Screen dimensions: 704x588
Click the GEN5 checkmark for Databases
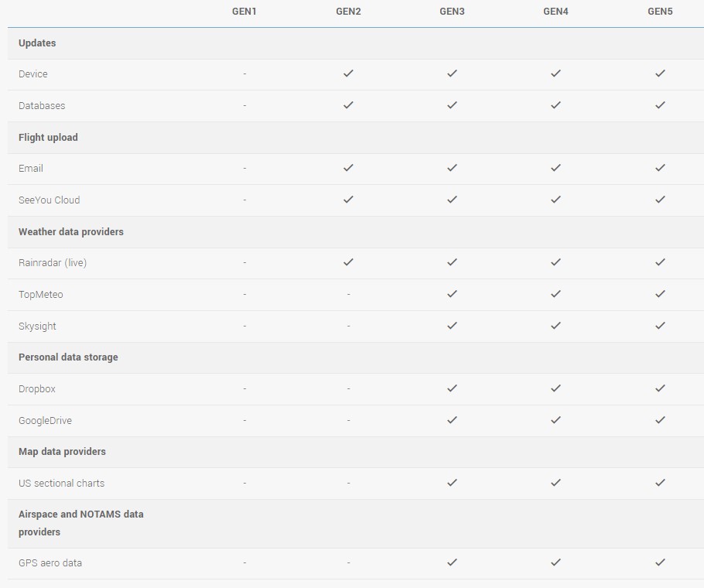coord(660,105)
